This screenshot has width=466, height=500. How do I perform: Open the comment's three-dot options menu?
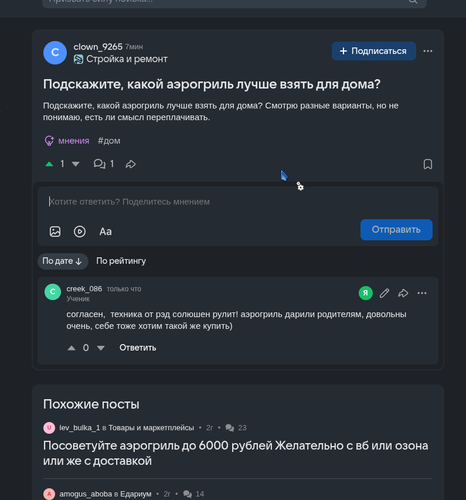[422, 293]
